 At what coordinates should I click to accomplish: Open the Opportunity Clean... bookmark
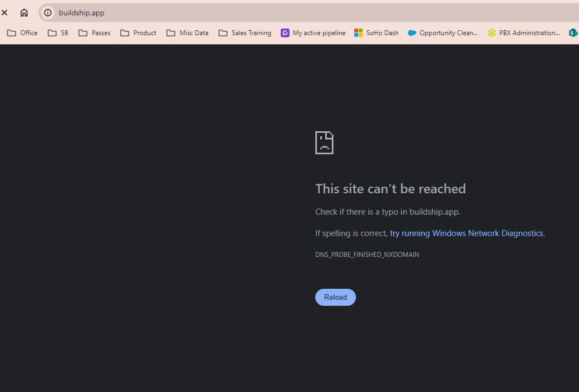coord(443,33)
